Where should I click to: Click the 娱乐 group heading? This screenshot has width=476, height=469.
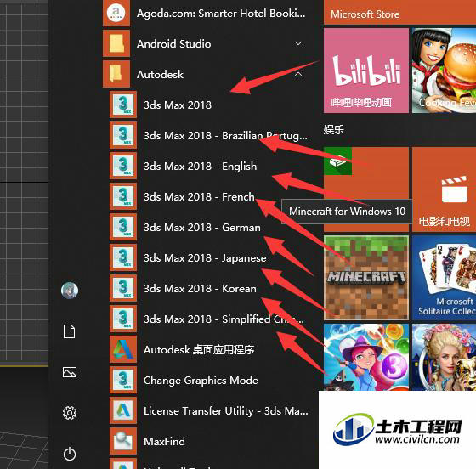[x=333, y=130]
